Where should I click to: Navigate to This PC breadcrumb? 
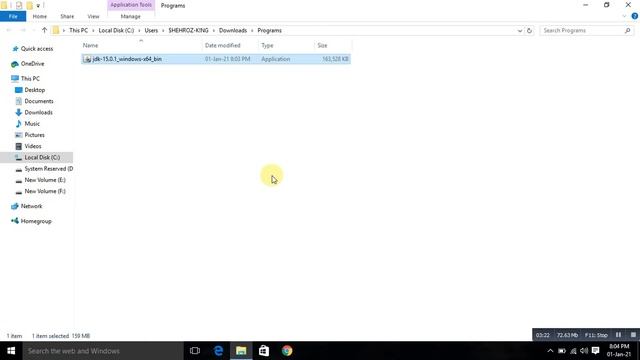coord(78,31)
